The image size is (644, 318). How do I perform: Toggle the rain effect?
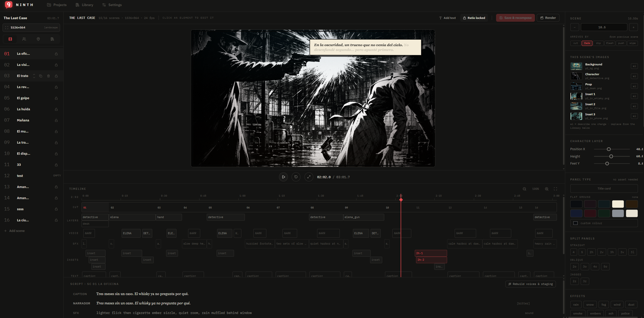click(576, 305)
